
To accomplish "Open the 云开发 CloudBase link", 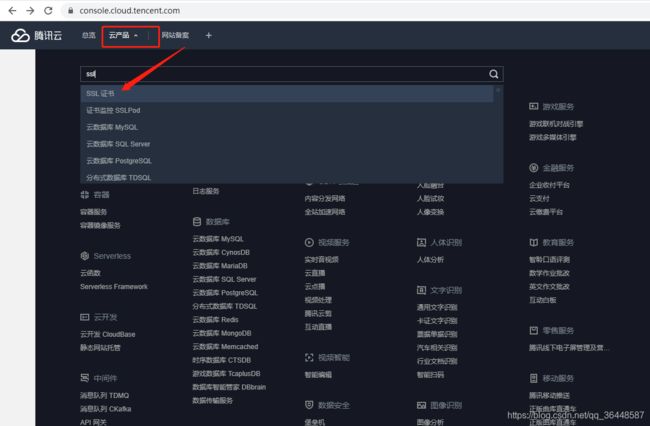I will click(108, 334).
